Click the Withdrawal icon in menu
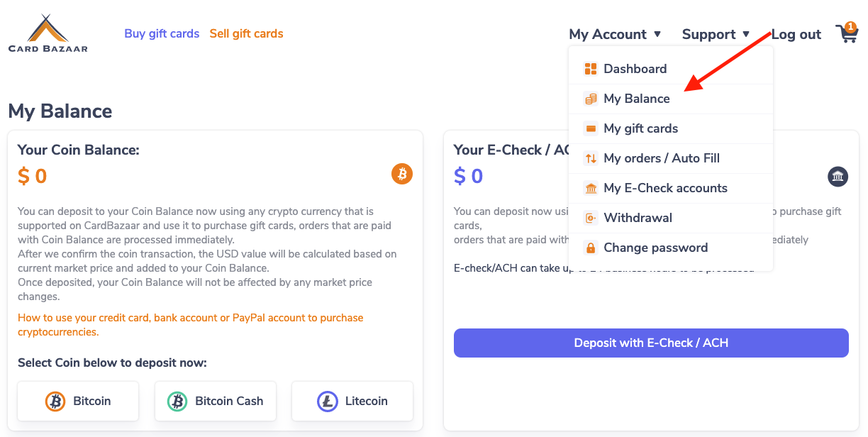The height and width of the screenshot is (437, 868). point(591,218)
